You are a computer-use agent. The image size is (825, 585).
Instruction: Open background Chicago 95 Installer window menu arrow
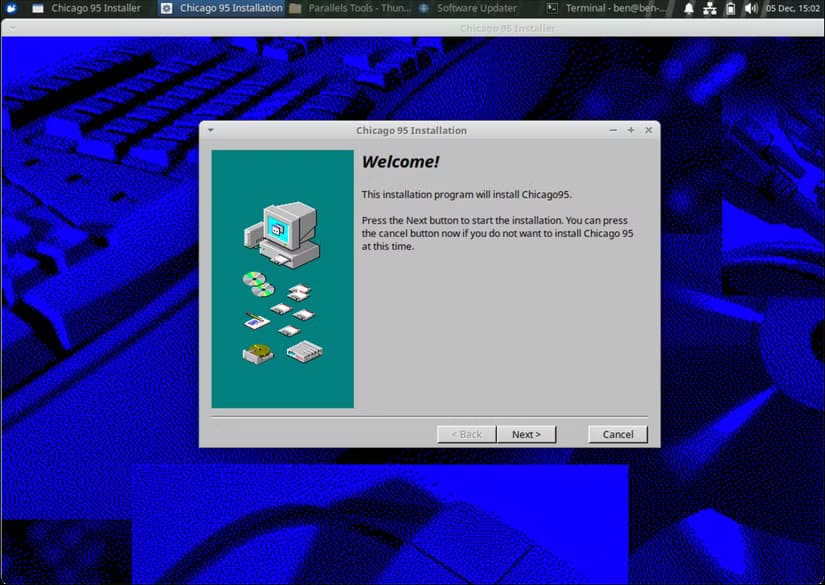[x=12, y=28]
